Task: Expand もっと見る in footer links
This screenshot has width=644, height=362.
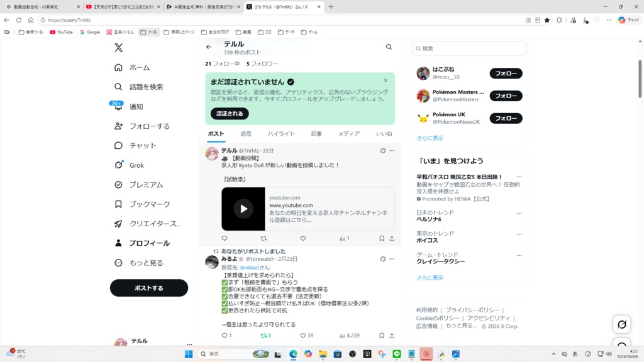Action: tap(461, 326)
